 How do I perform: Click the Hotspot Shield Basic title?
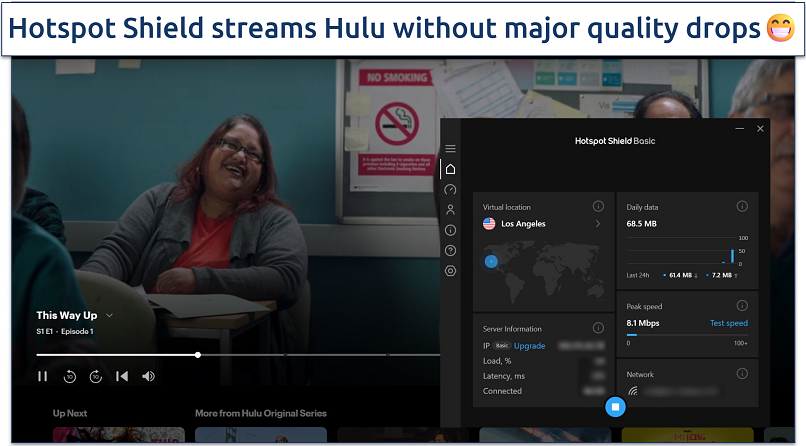click(x=615, y=141)
